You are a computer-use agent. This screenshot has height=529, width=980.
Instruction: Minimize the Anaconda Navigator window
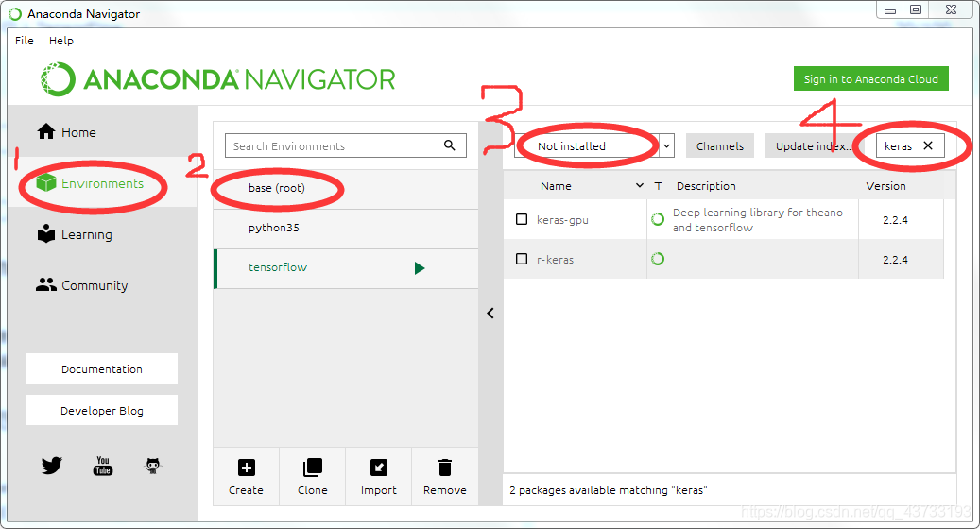[x=890, y=9]
